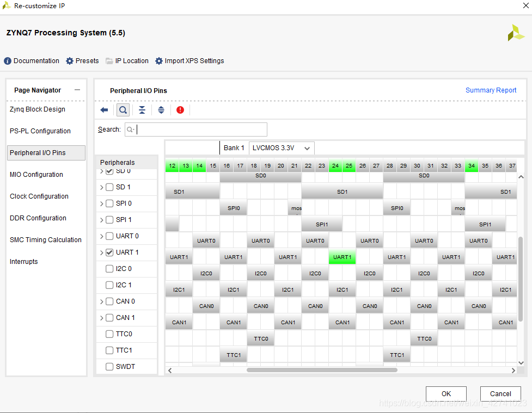
Task: Open SMC Timing Calculation page
Action: (x=45, y=240)
